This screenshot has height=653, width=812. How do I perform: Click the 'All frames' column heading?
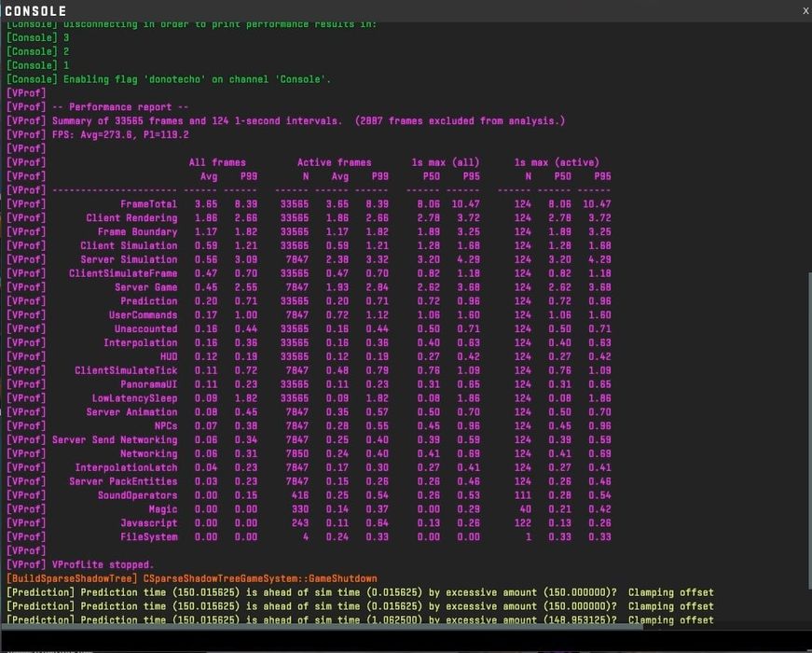(x=217, y=162)
